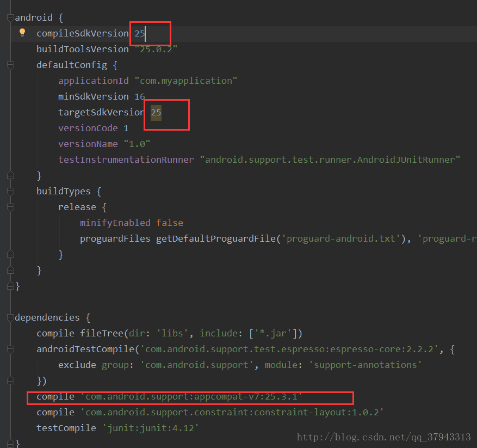Click versionName "1.0" string
The width and height of the screenshot is (477, 448).
coord(137,144)
